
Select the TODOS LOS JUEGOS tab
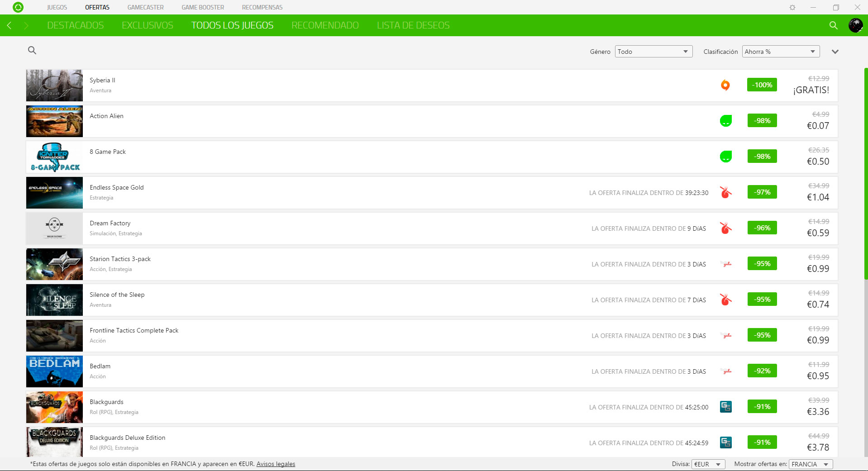[x=232, y=25]
